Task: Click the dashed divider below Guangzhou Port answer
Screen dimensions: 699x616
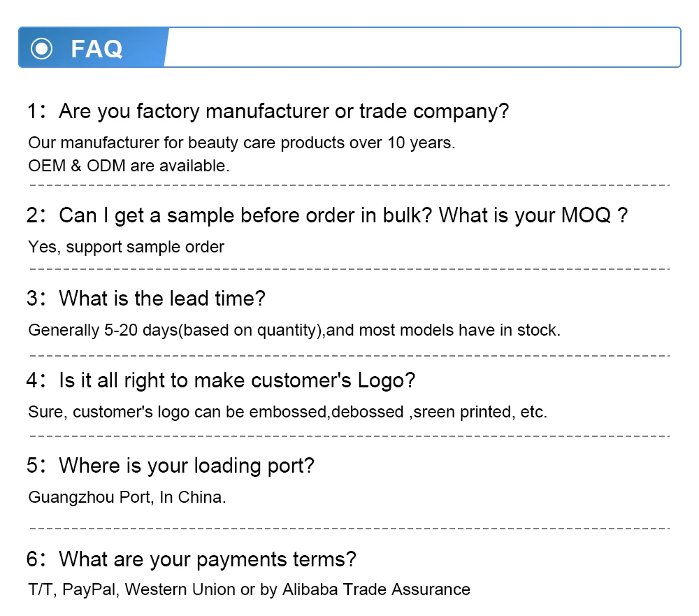Action: [349, 529]
